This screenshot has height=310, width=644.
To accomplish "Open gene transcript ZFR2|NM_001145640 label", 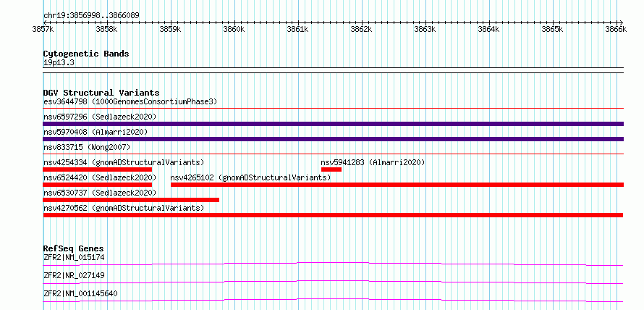I will pos(80,293).
